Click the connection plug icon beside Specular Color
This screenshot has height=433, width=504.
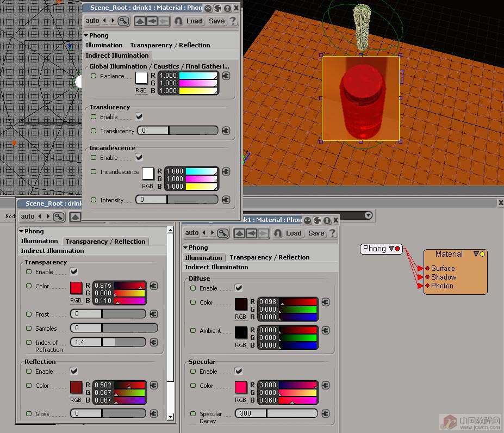click(325, 385)
